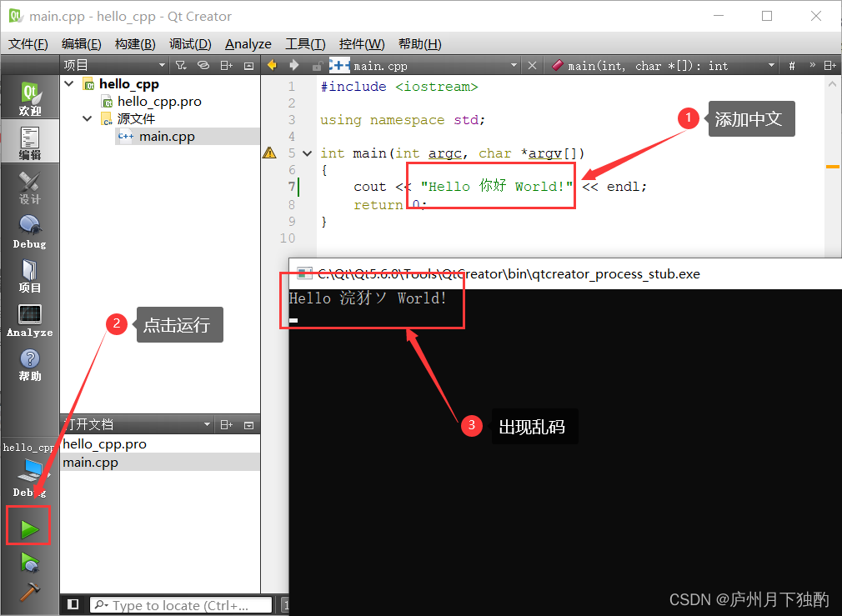Go forward in navigation history
This screenshot has width=842, height=616.
pos(293,66)
